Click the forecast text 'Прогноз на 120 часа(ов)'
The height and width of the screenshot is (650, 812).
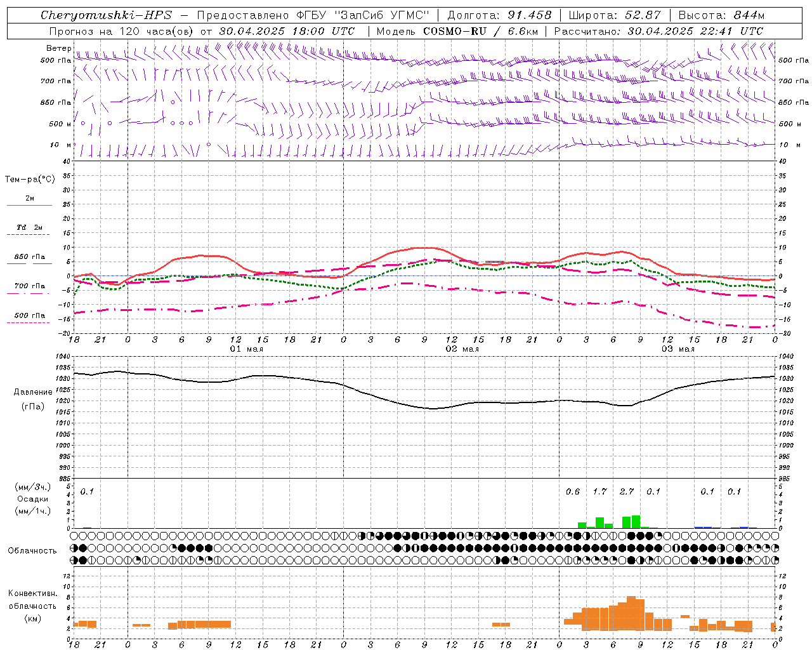pyautogui.click(x=122, y=31)
